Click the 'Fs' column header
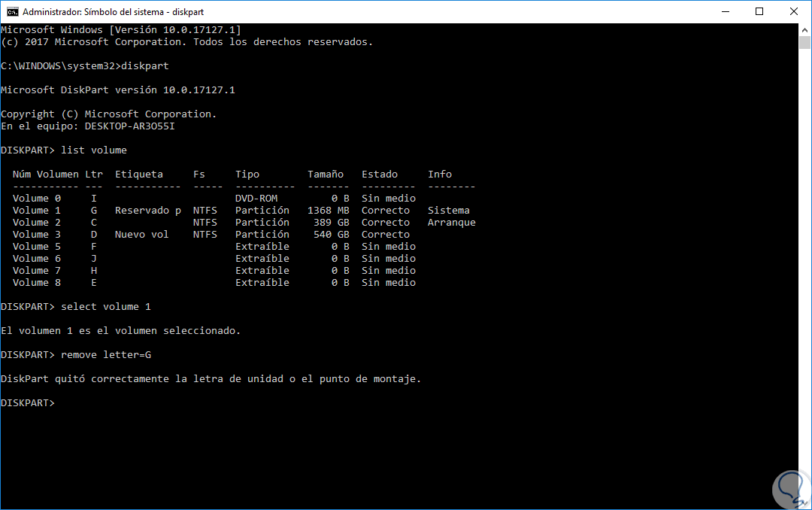 click(198, 175)
